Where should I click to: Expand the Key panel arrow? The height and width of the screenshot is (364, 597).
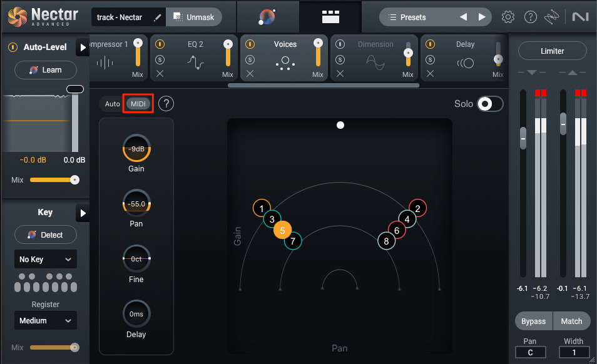[83, 213]
